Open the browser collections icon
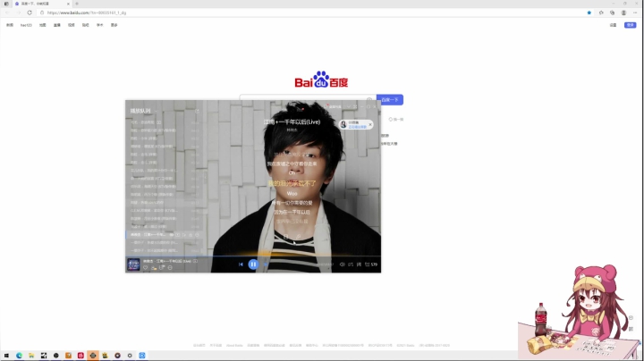Screen dimensions: 644x361 point(613,13)
